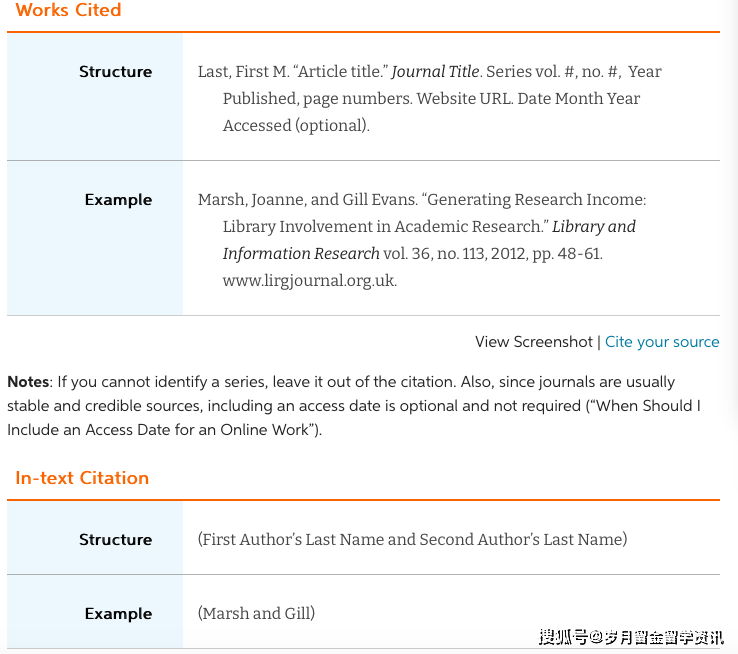The height and width of the screenshot is (654, 738).
Task: Click the Structure label under In-text Citation
Action: 115,539
